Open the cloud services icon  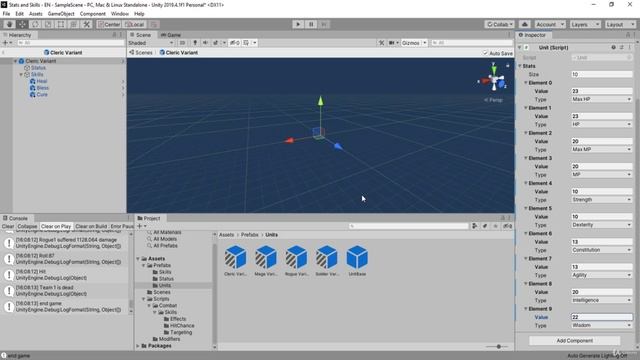(x=525, y=24)
